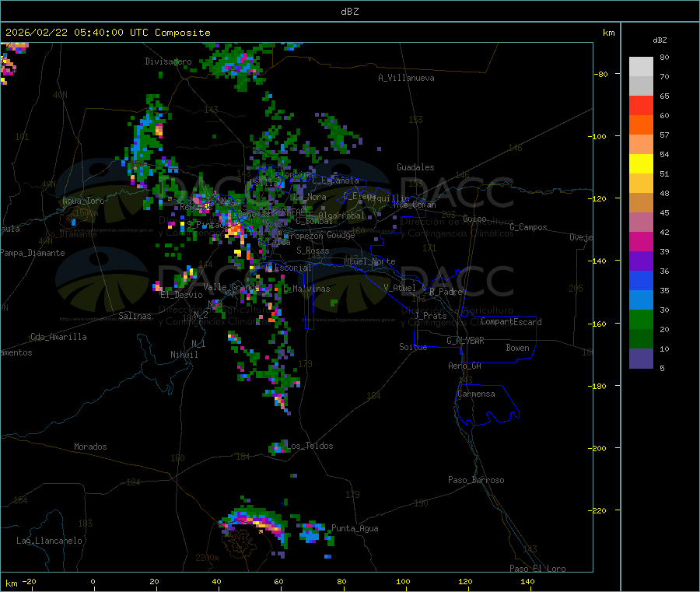Click the Nihuil location label
This screenshot has height=592, width=700.
tap(184, 355)
